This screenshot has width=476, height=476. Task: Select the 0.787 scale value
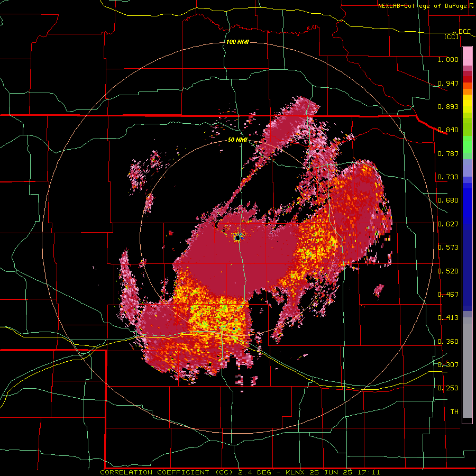click(448, 153)
